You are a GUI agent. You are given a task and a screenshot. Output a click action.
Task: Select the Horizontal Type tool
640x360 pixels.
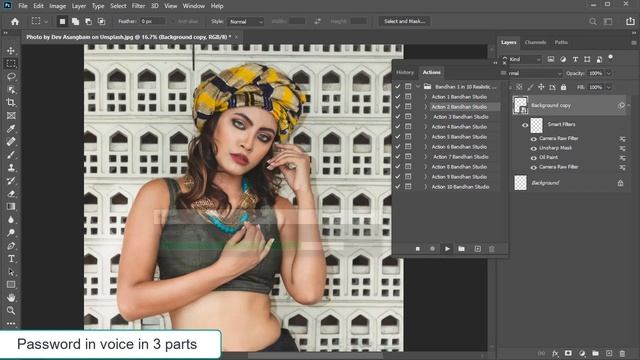[x=11, y=259]
